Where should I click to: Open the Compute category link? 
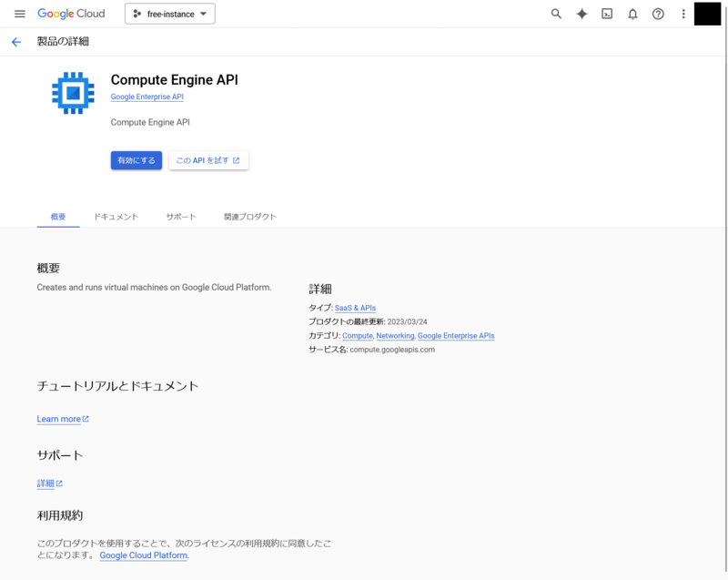tap(358, 336)
